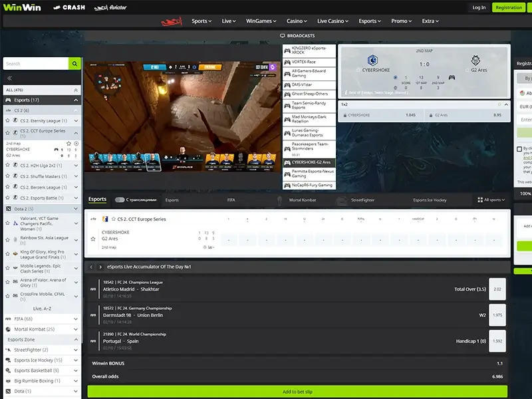Open the Sports dropdown menu
Screen dimensions: 532x399
tap(201, 21)
